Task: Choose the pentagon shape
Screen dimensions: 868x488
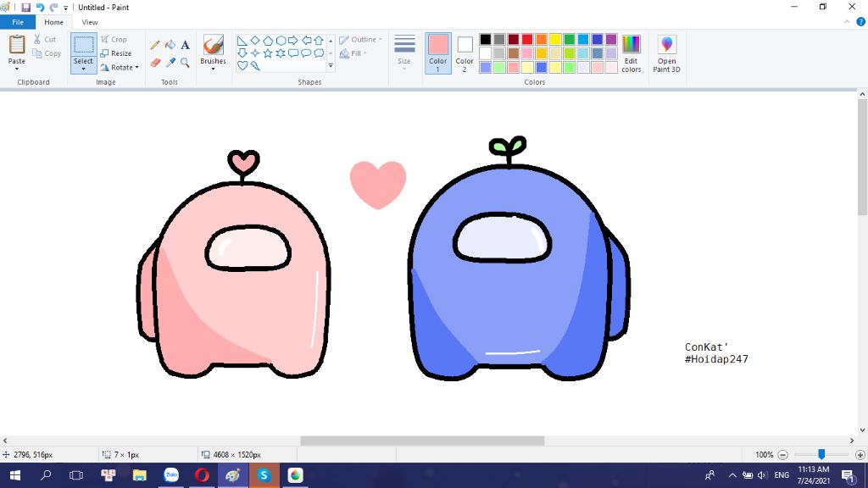Action: 267,41
